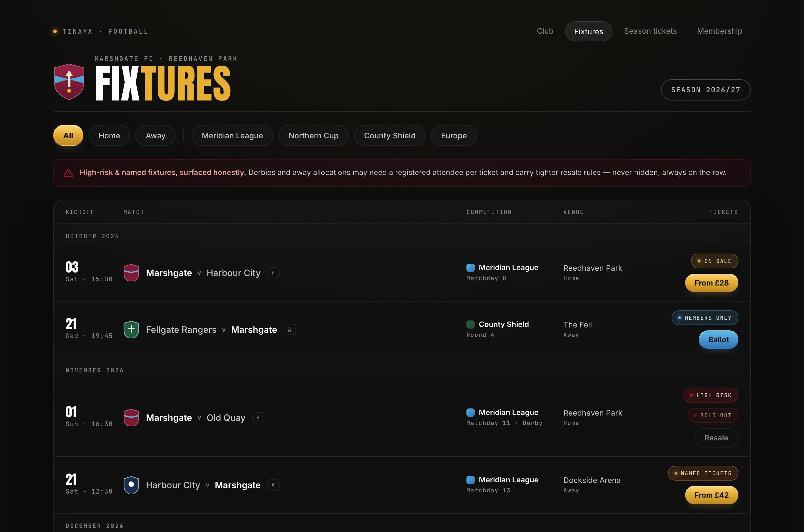804x532 pixels.
Task: Click the ON SALE status badge
Action: [714, 261]
